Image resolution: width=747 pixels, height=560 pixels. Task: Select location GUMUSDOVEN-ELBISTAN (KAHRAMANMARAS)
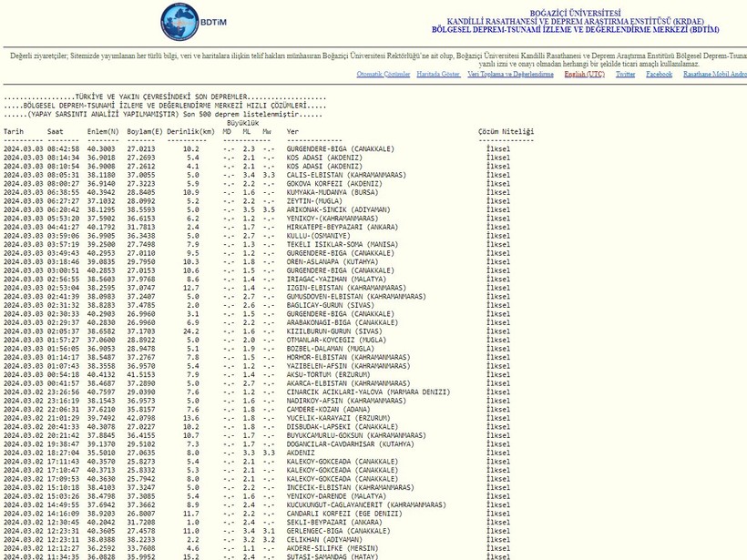[x=356, y=297]
